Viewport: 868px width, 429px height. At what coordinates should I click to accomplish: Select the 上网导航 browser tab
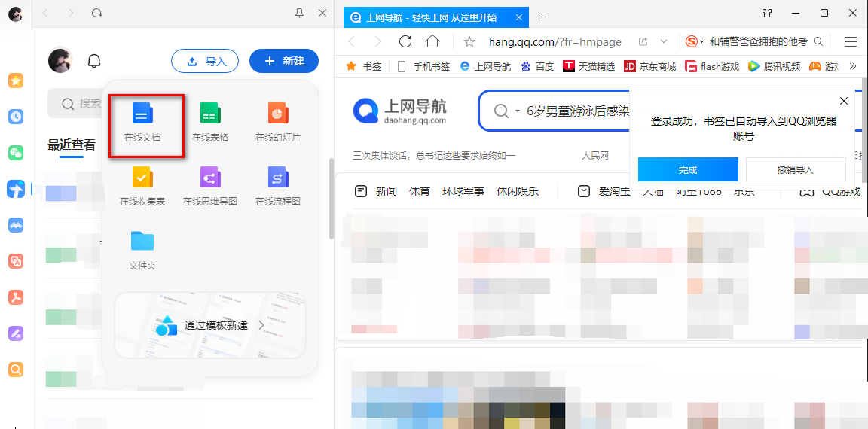pyautogui.click(x=436, y=17)
